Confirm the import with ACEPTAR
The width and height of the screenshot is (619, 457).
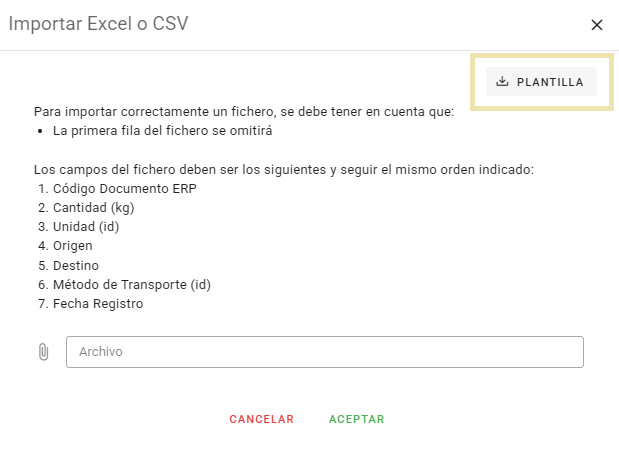click(x=356, y=419)
